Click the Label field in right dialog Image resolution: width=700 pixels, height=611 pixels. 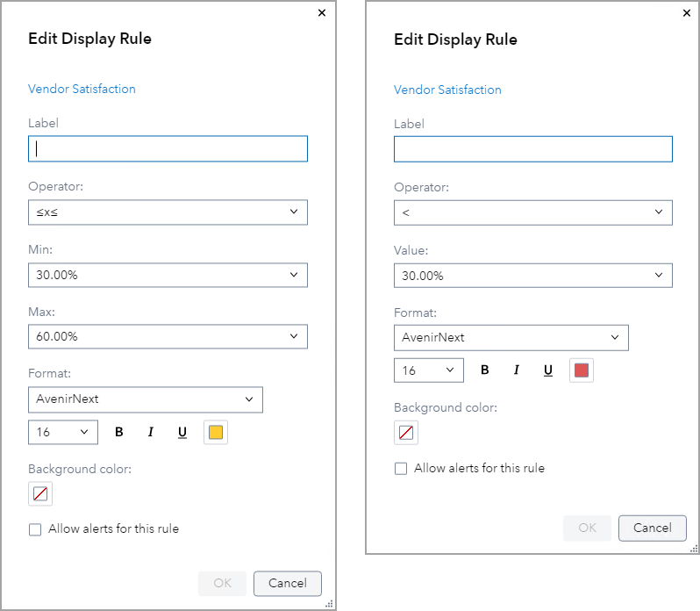click(533, 149)
